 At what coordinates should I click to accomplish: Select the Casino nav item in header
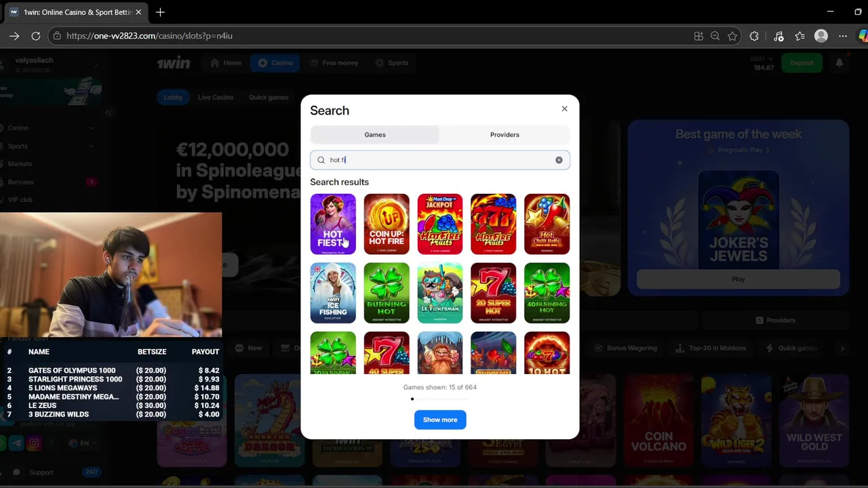click(x=276, y=63)
